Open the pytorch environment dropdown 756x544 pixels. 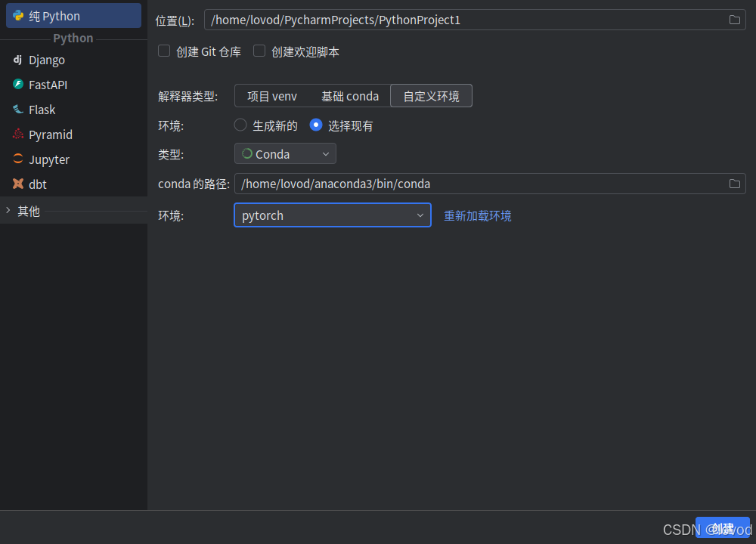click(332, 215)
